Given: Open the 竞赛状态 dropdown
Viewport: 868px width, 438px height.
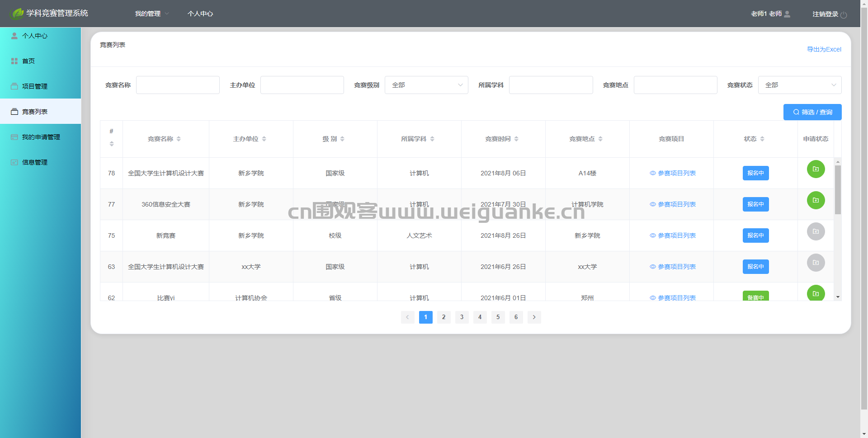Looking at the screenshot, I should 800,85.
